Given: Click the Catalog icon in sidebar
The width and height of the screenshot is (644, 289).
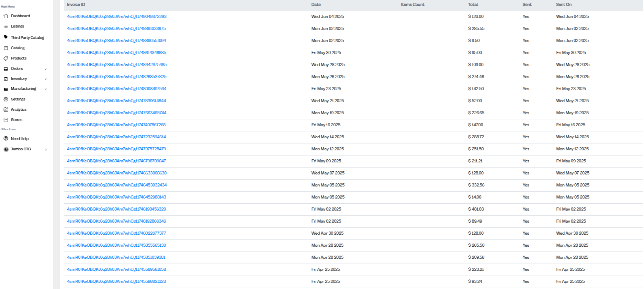Looking at the screenshot, I should [x=6, y=48].
